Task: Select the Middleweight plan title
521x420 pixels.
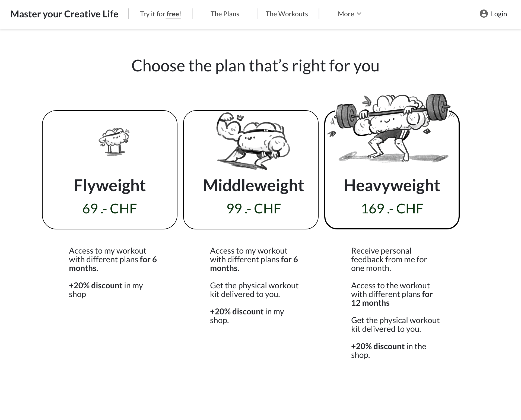Action: point(253,185)
